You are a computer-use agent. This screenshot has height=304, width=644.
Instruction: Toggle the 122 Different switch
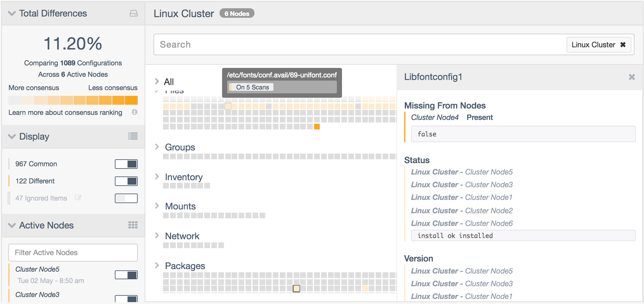126,181
